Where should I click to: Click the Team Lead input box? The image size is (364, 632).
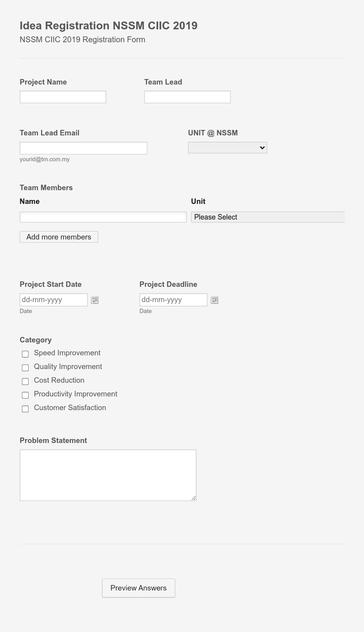[187, 97]
